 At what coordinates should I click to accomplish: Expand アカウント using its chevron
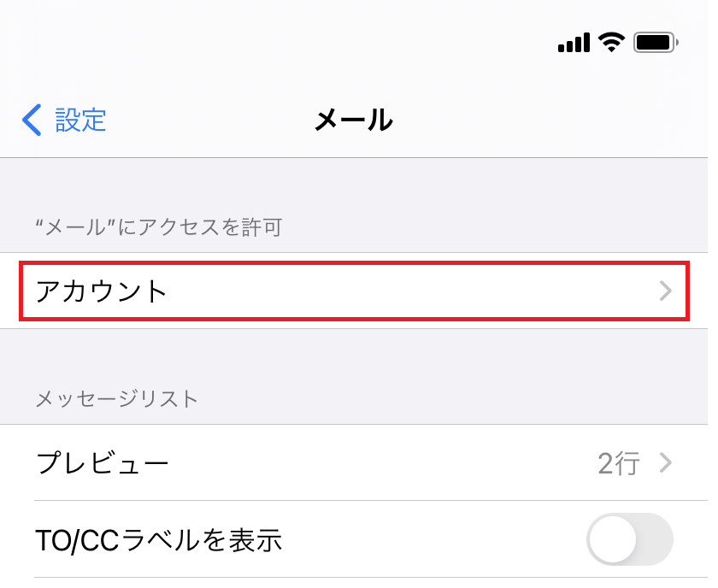665,291
